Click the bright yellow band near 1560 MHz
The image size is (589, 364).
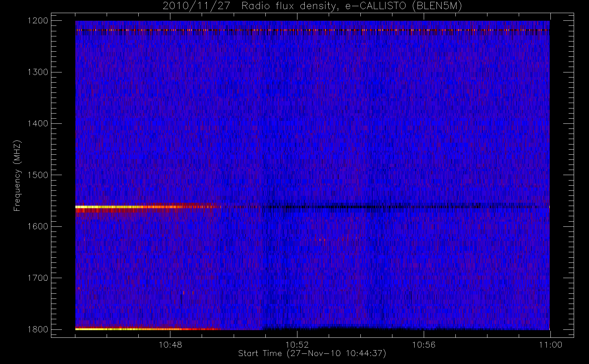[x=146, y=207]
